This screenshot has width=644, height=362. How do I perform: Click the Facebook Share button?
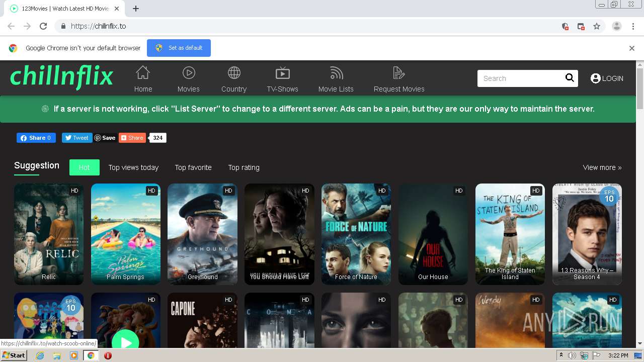point(36,138)
